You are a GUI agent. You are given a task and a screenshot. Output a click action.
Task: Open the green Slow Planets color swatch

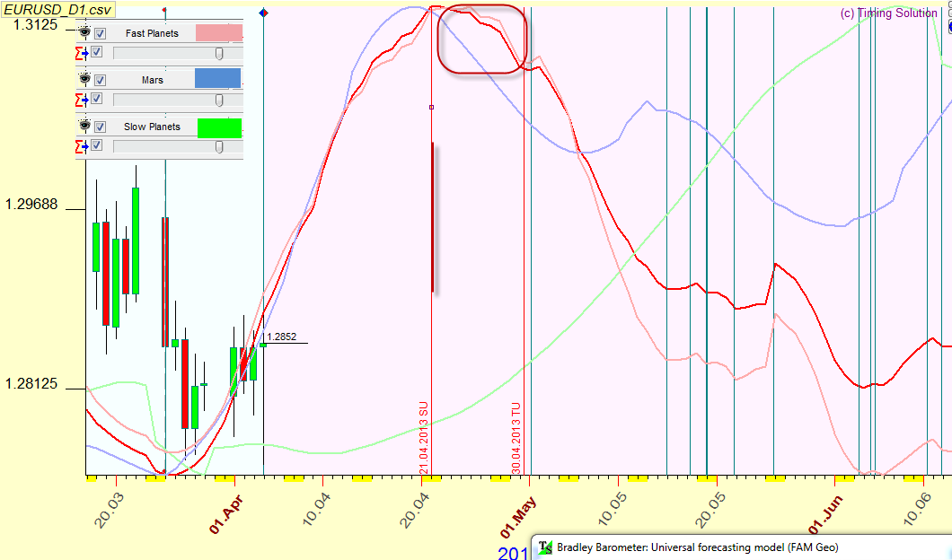click(x=218, y=127)
